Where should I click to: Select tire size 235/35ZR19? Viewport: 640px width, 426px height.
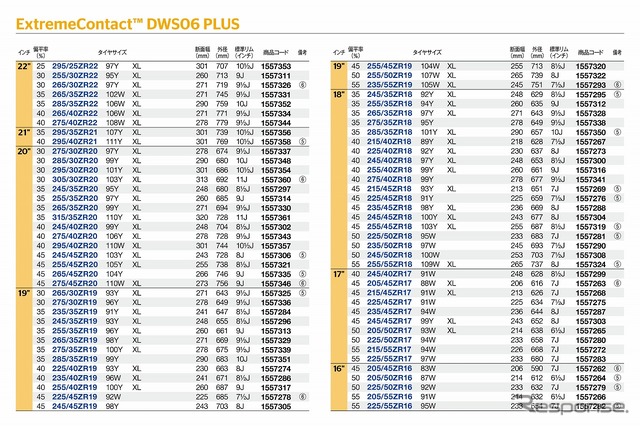point(75,312)
